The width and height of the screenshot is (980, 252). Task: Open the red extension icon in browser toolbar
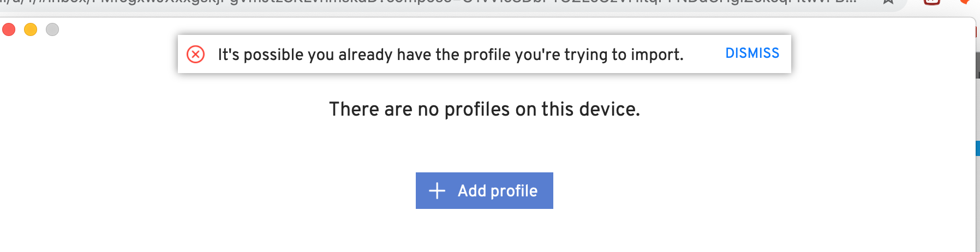pyautogui.click(x=931, y=2)
